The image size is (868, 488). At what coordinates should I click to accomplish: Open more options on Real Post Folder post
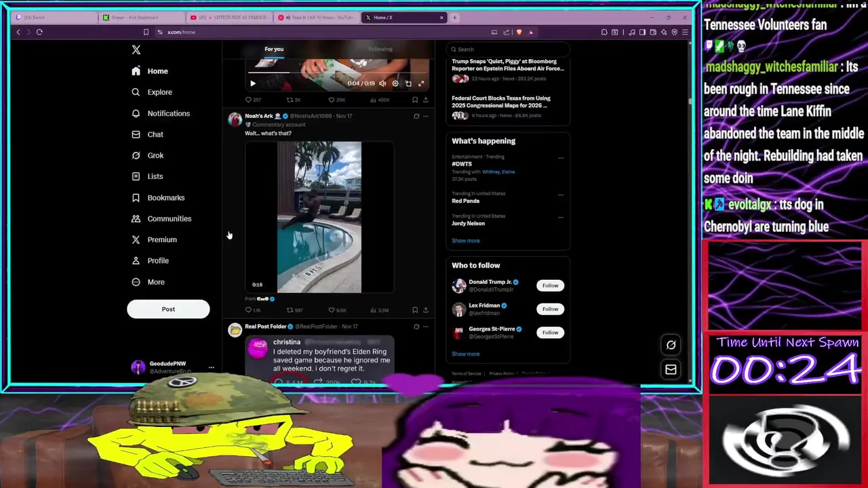coord(426,326)
